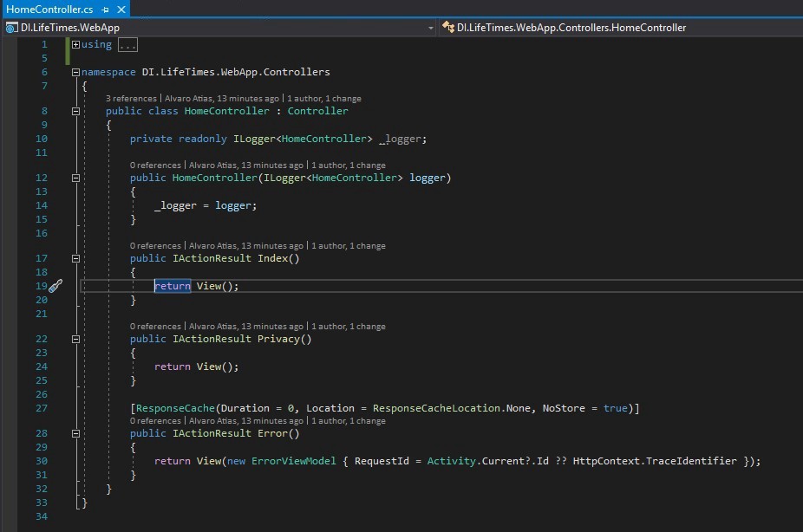Collapse the Error() method
The height and width of the screenshot is (532, 803).
click(76, 433)
